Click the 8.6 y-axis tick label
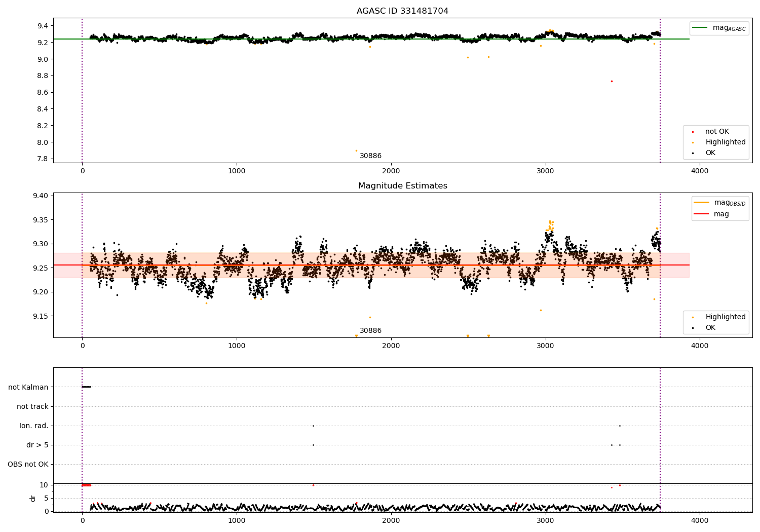Viewport: 760px width, 532px height. click(42, 93)
